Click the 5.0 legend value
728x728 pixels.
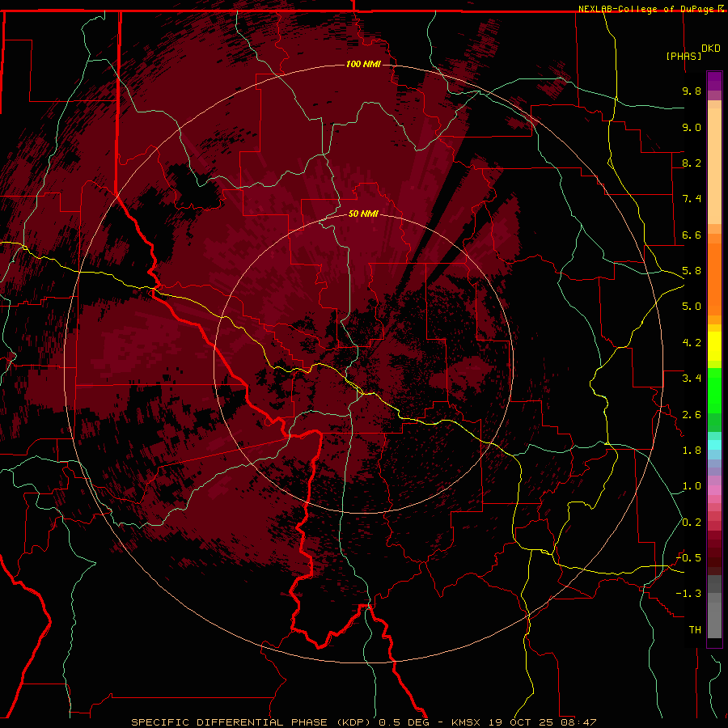[692, 307]
